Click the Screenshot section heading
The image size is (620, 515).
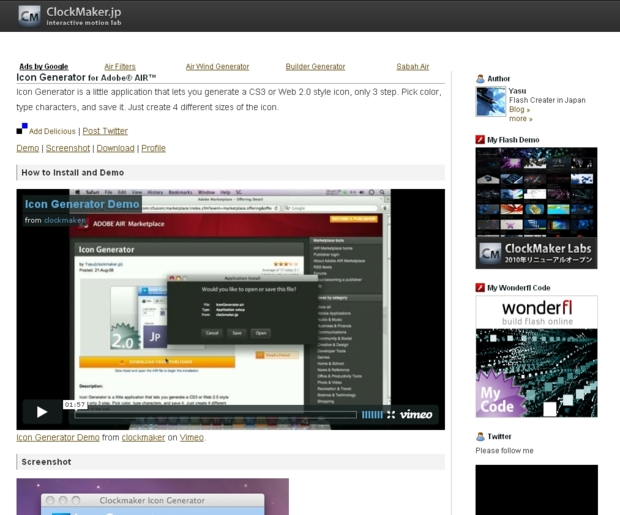pos(46,462)
